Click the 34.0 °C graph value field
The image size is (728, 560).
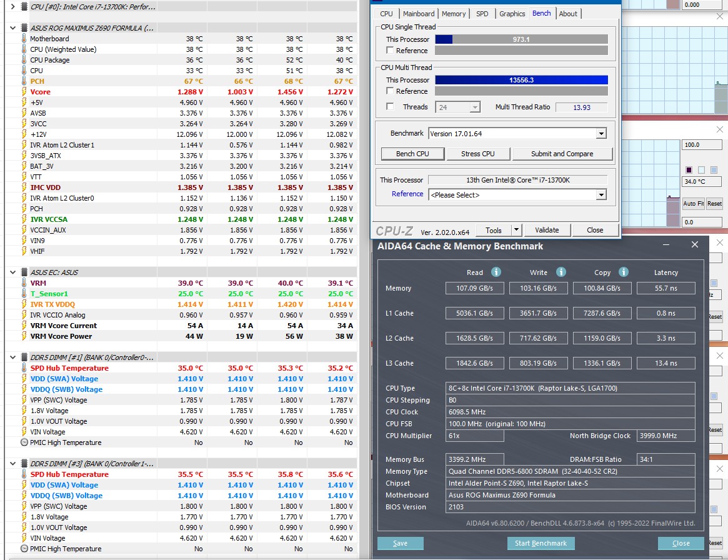pyautogui.click(x=701, y=181)
